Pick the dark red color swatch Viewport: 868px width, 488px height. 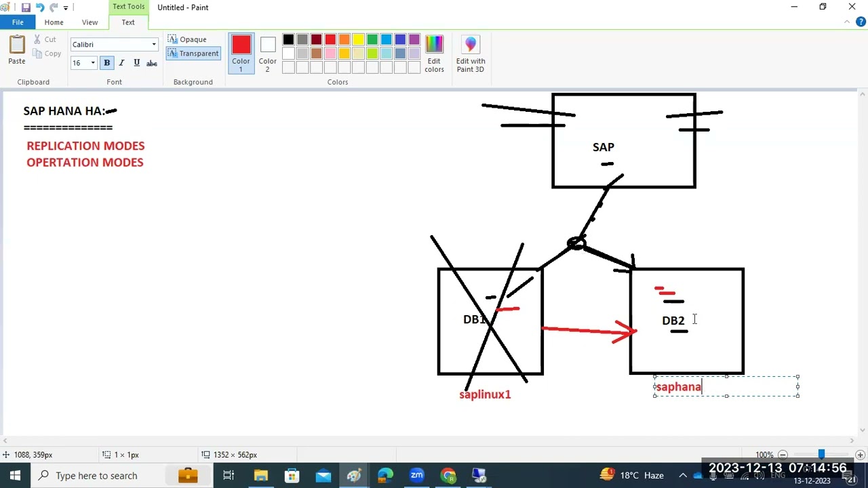pos(316,40)
